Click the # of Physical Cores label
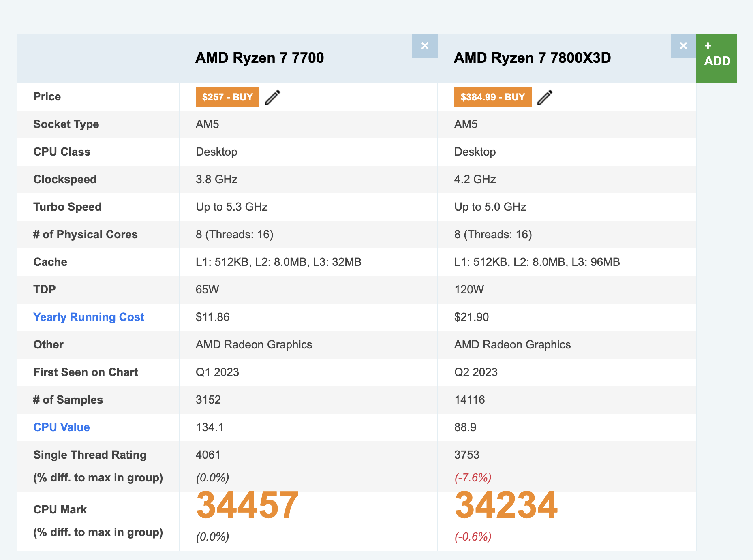Screen dimensions: 753x560 [86, 234]
